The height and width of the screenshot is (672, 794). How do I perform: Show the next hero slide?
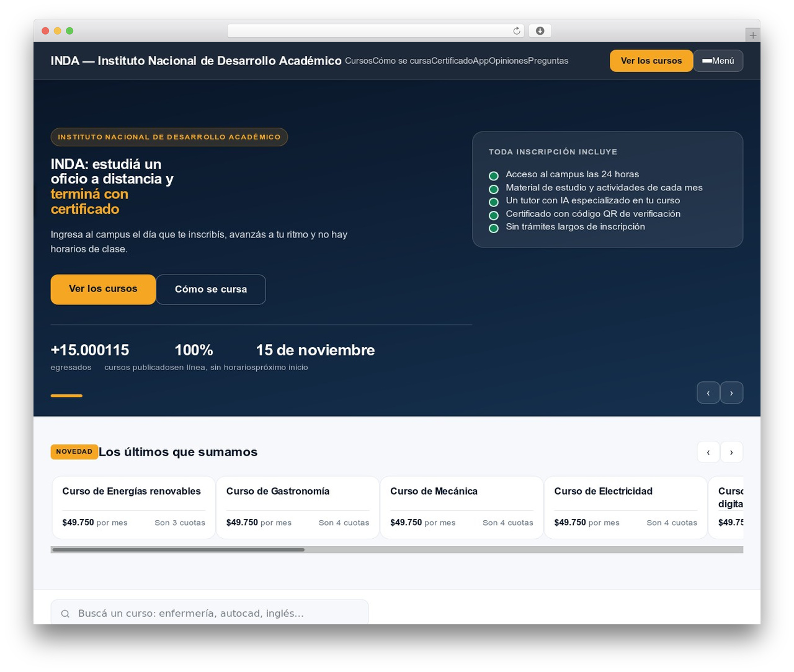tap(731, 392)
